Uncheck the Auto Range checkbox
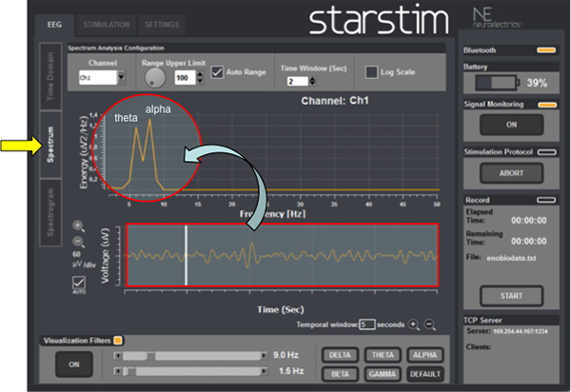The width and height of the screenshot is (571, 392). [217, 72]
